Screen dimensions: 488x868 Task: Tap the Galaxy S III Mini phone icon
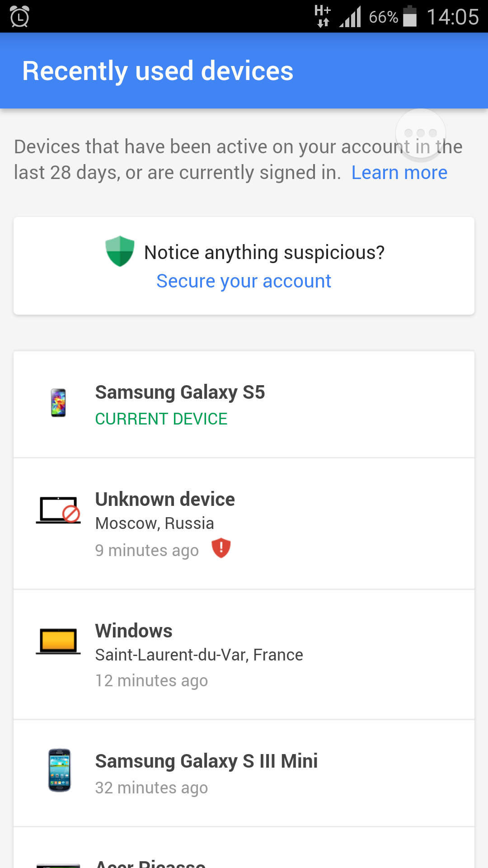click(59, 770)
